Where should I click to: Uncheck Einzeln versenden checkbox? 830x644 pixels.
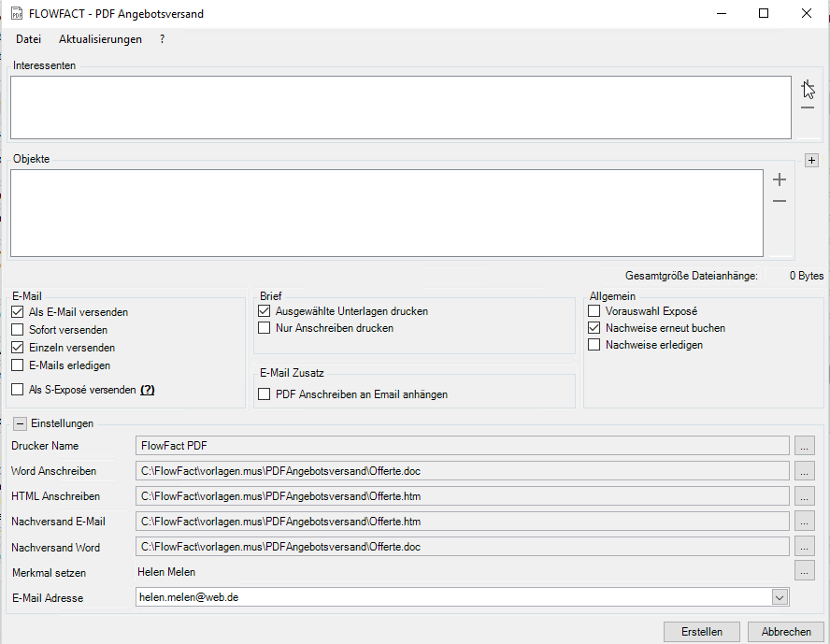[x=18, y=348]
